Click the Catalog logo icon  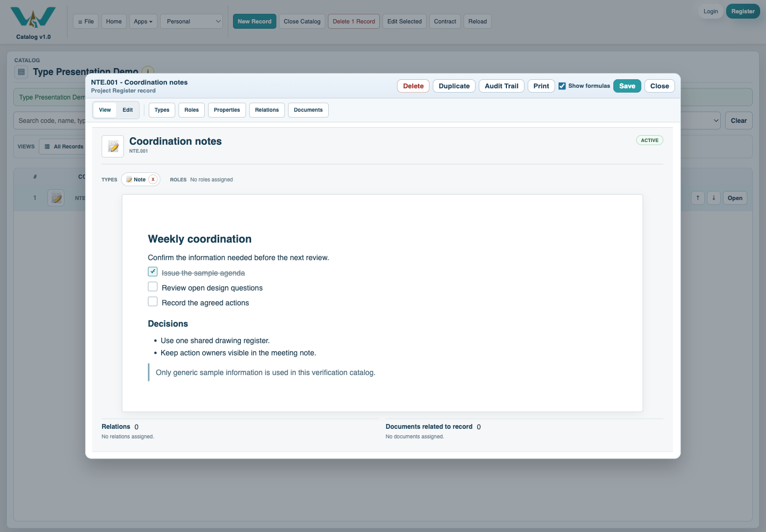tap(33, 17)
